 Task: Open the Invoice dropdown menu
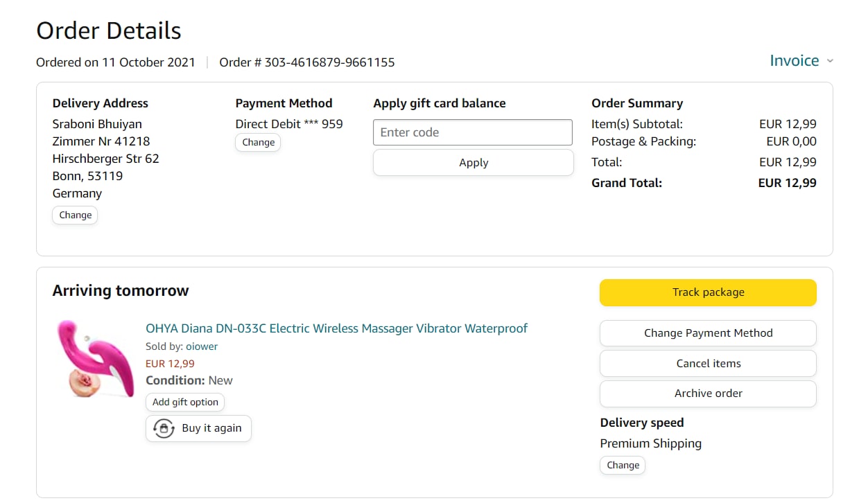pos(795,61)
